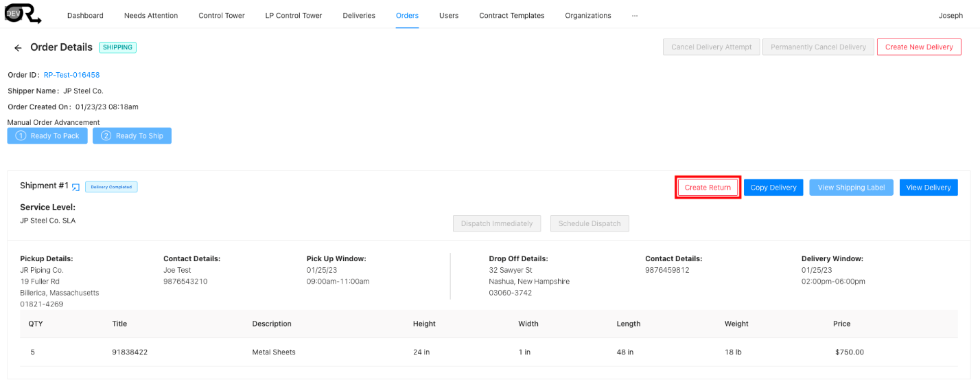Image resolution: width=980 pixels, height=382 pixels.
Task: Click the Ready To Ship step button
Action: pyautogui.click(x=132, y=136)
